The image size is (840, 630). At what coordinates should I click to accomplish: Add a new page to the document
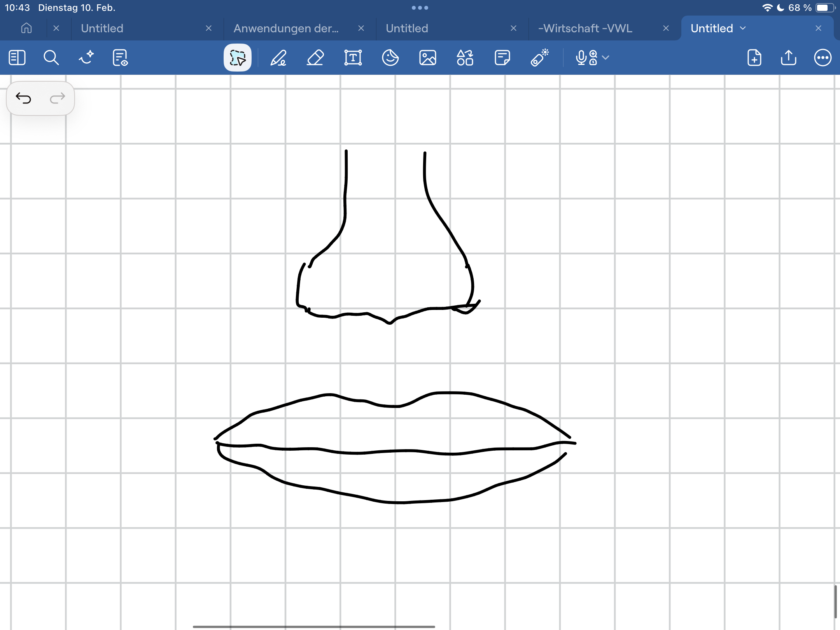click(x=754, y=58)
